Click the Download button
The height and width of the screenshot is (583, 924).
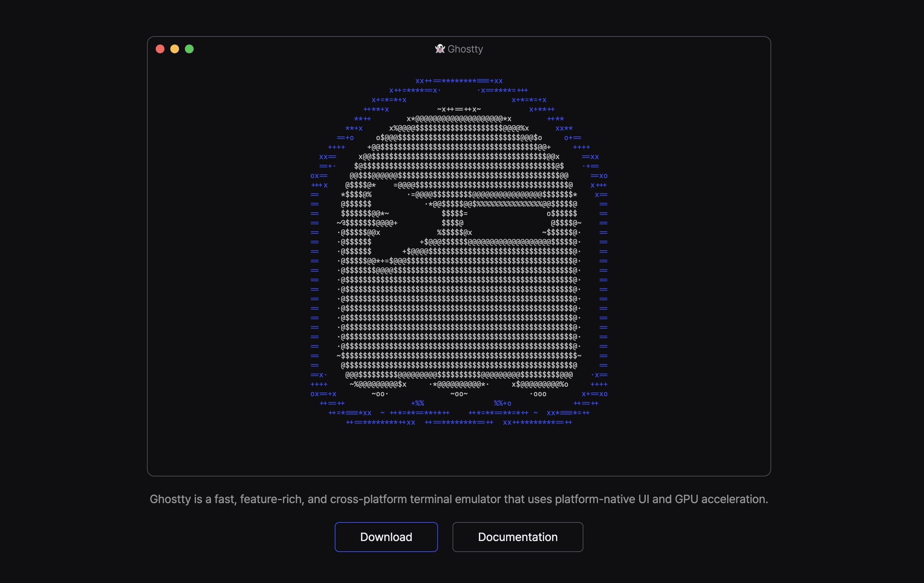pos(386,537)
